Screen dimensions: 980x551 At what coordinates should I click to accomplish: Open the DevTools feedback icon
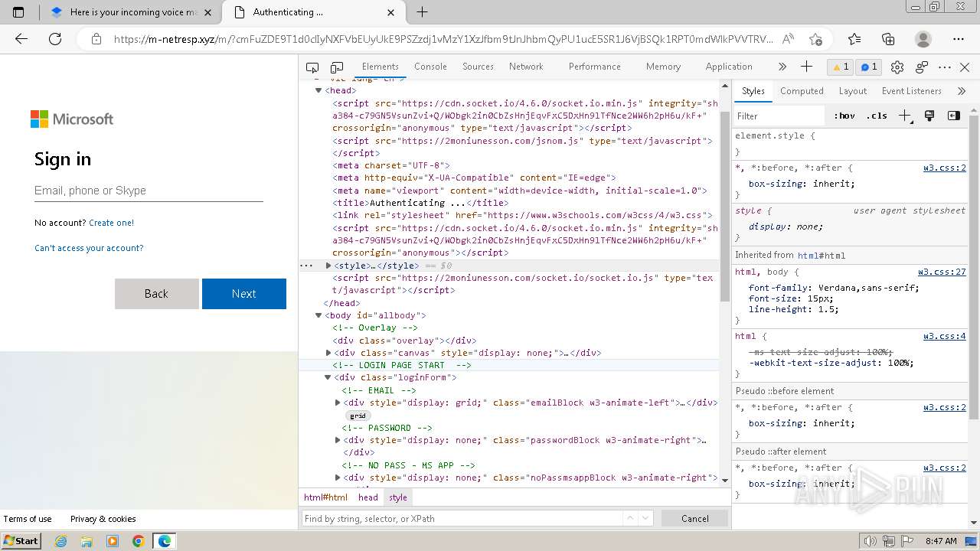[921, 67]
